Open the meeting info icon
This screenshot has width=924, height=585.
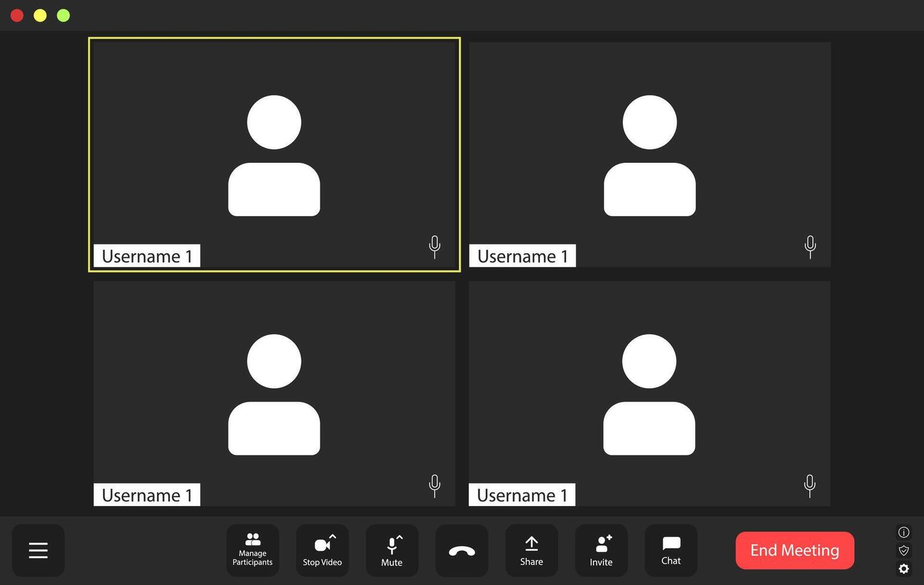pos(904,532)
